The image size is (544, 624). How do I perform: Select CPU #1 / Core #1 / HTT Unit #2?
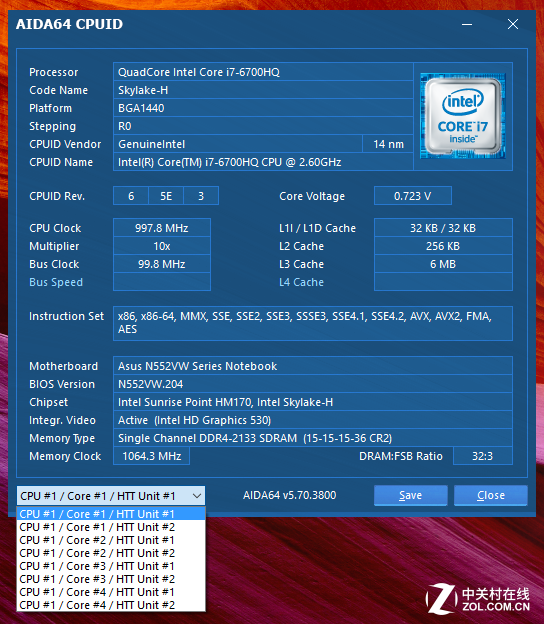click(111, 527)
